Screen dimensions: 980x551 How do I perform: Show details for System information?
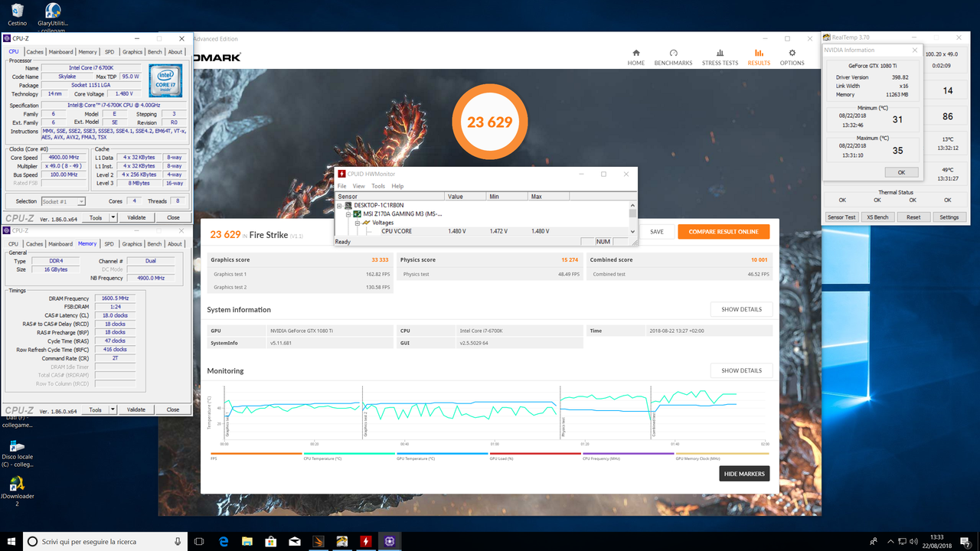pyautogui.click(x=741, y=309)
